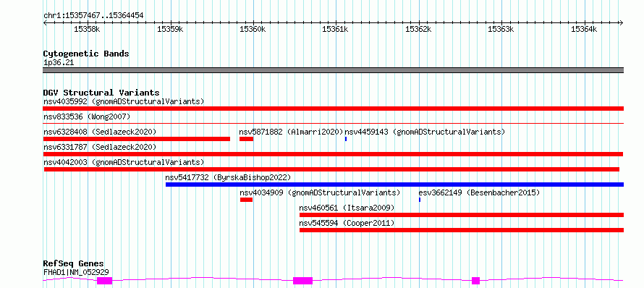Select the wide FHAD1 exon block near 15360.5k
This screenshot has width=644, height=288.
(302, 281)
